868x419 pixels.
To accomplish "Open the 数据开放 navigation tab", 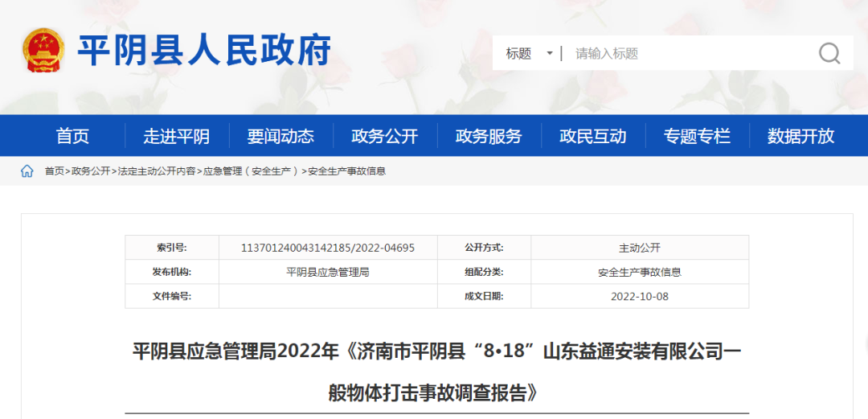I will 801,136.
